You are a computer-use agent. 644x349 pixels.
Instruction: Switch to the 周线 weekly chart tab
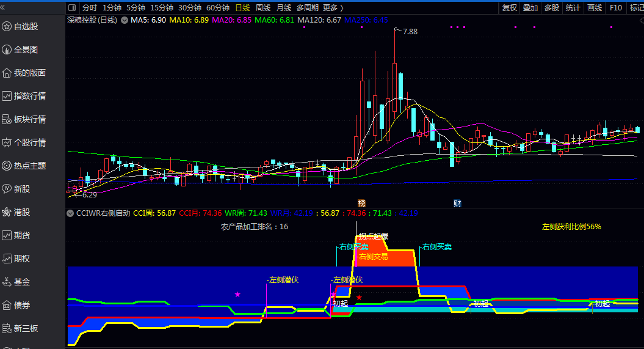pyautogui.click(x=263, y=8)
